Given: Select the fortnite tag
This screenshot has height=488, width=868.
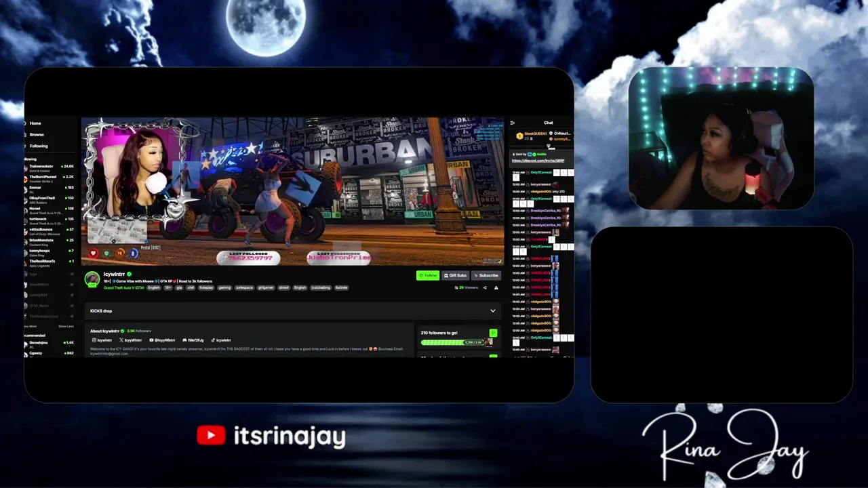Looking at the screenshot, I should (x=342, y=288).
